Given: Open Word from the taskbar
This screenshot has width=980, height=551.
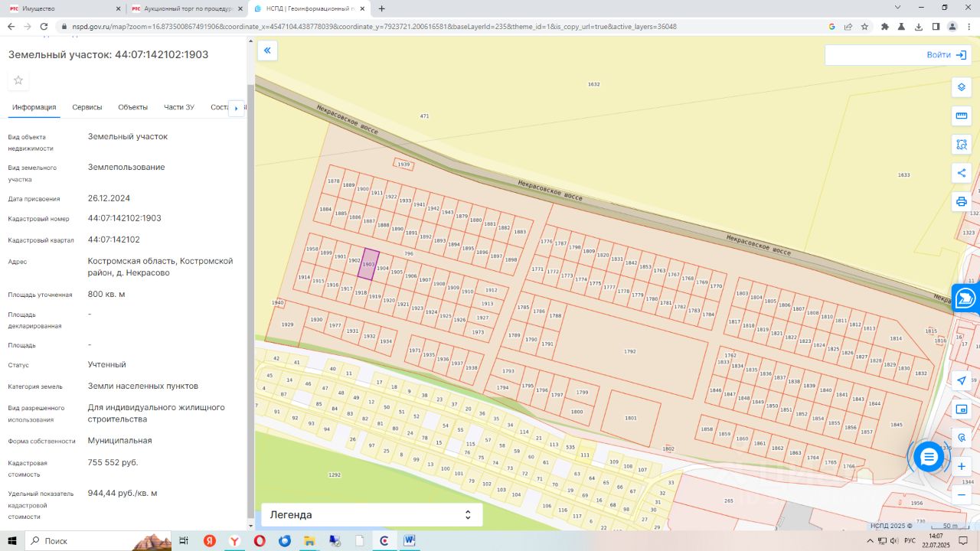Looking at the screenshot, I should (x=410, y=541).
